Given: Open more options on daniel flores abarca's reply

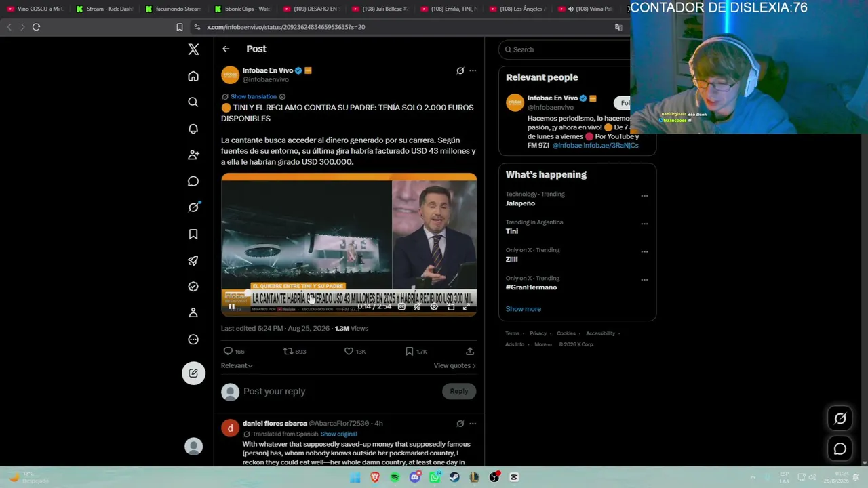Looking at the screenshot, I should 473,424.
